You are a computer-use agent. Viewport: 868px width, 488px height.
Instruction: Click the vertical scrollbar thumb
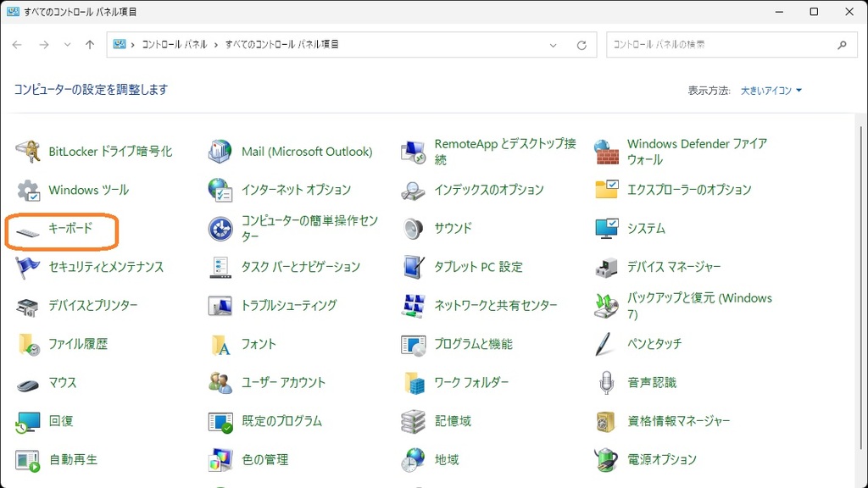point(861,288)
